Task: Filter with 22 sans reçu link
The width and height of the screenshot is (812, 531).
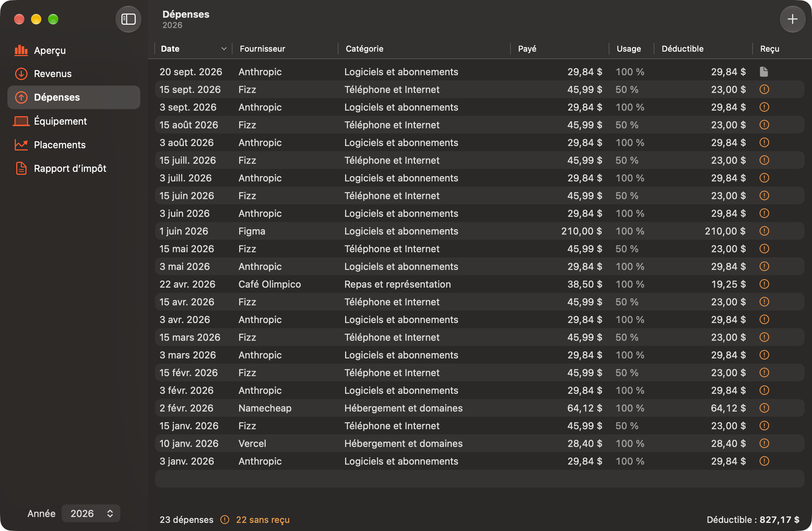Action: (x=262, y=520)
